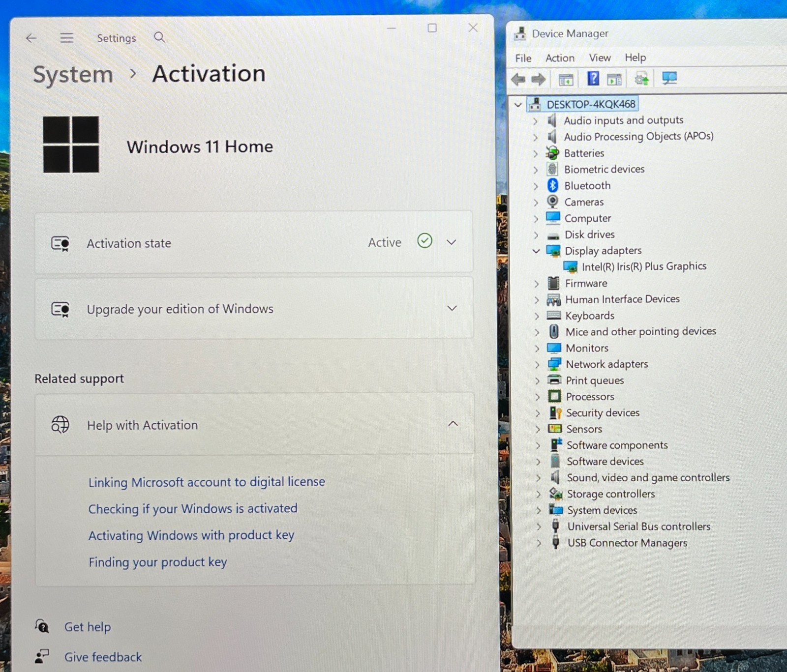Expand the Sound, video and game controllers node
The width and height of the screenshot is (787, 672).
pos(538,478)
